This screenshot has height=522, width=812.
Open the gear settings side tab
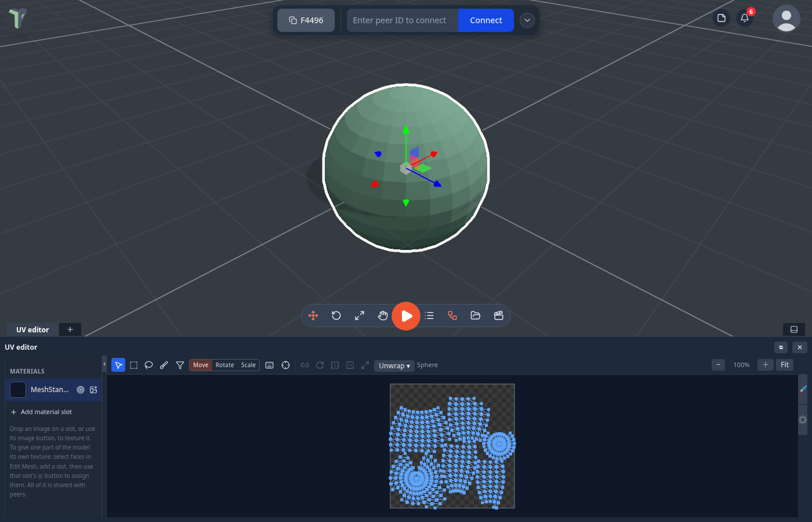click(803, 419)
